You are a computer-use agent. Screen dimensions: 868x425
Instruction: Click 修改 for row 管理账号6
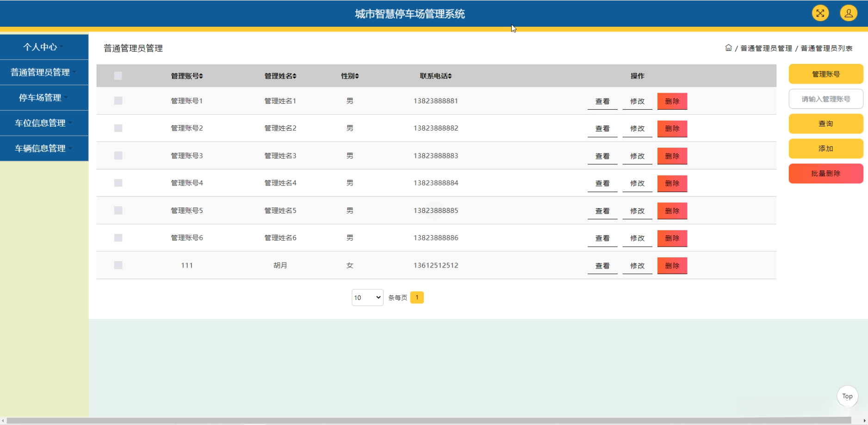tap(637, 238)
